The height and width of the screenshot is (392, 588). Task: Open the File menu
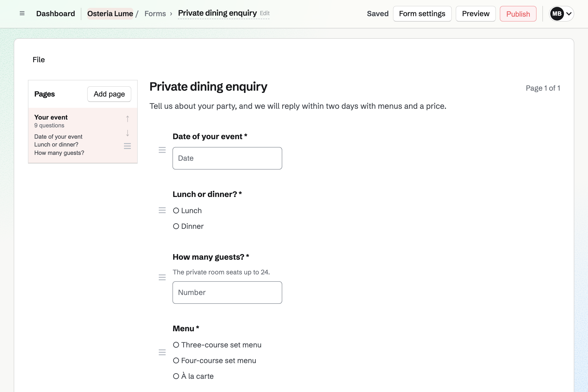[x=39, y=60]
